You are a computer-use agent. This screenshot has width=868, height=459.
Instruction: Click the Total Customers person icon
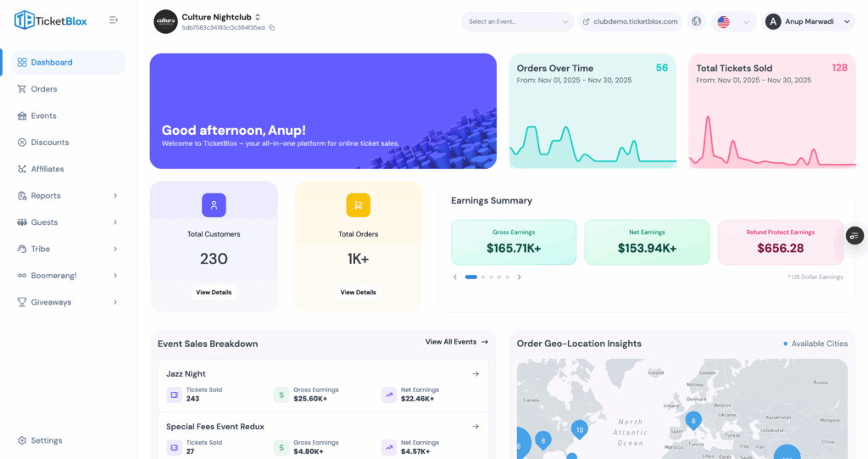coord(214,205)
